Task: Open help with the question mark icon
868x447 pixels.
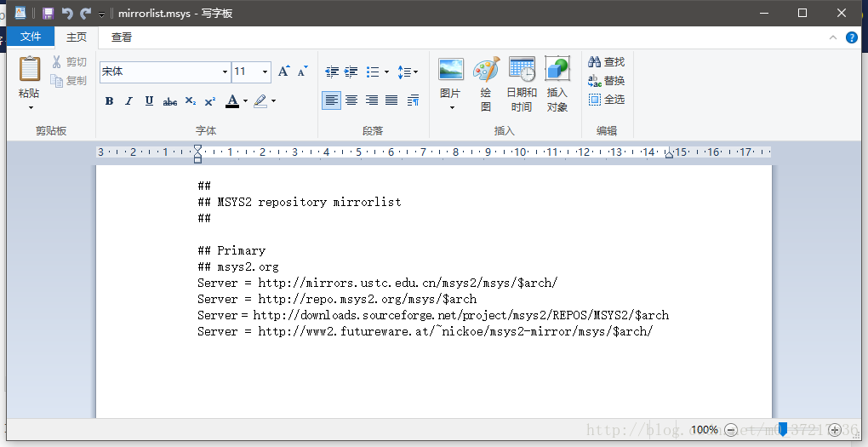Action: click(852, 37)
